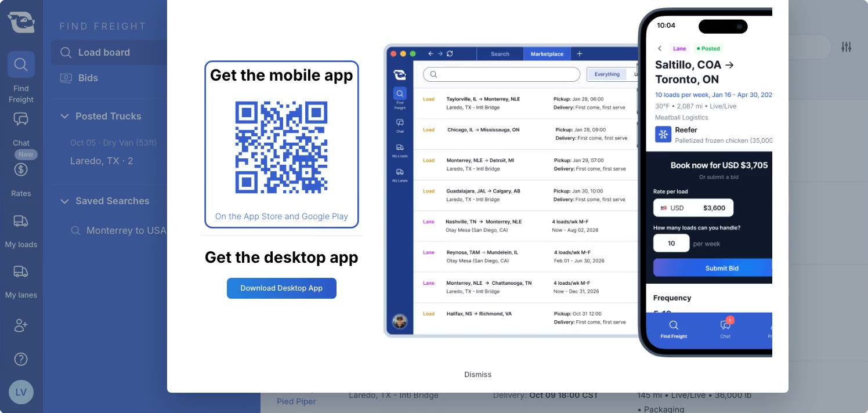Click the Get the desktop app heading

(281, 258)
